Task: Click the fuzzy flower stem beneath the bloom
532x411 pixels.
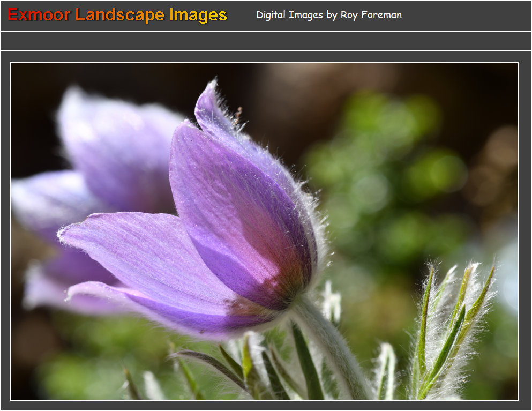Action: tap(332, 343)
